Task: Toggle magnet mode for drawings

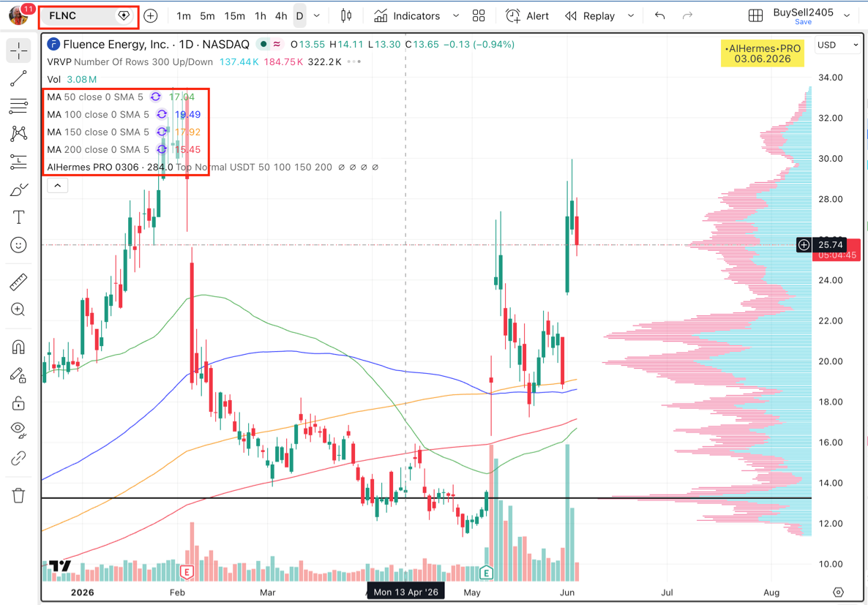Action: (18, 347)
